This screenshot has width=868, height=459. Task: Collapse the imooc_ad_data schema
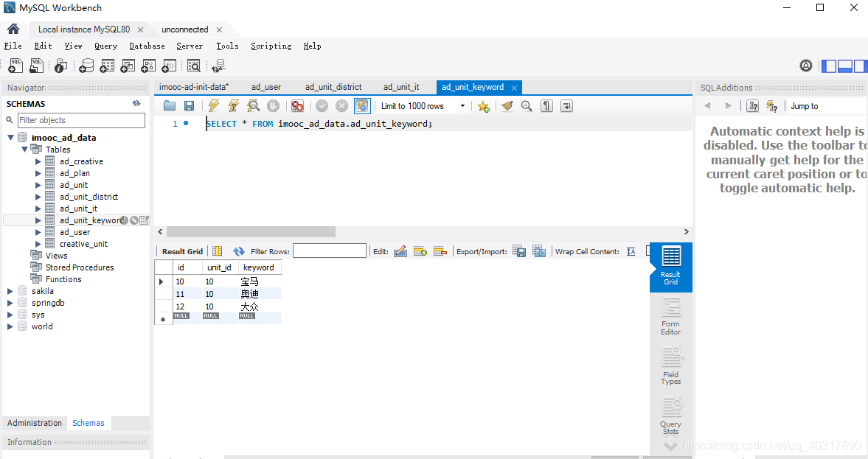click(10, 137)
